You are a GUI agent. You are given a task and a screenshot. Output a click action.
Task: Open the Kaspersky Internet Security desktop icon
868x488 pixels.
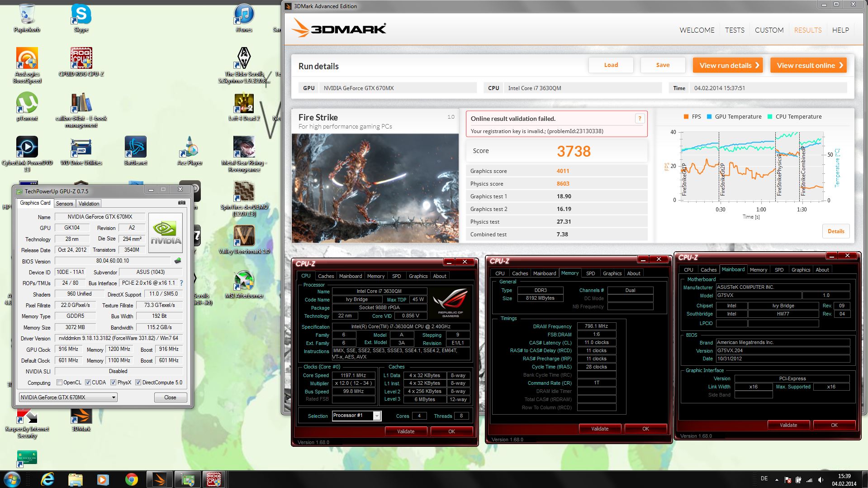[x=27, y=423]
